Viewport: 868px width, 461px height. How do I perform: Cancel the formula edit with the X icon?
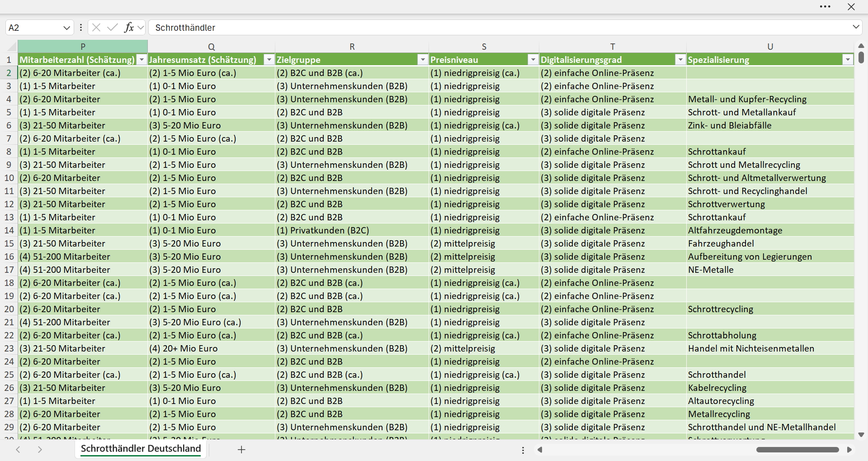tap(96, 28)
